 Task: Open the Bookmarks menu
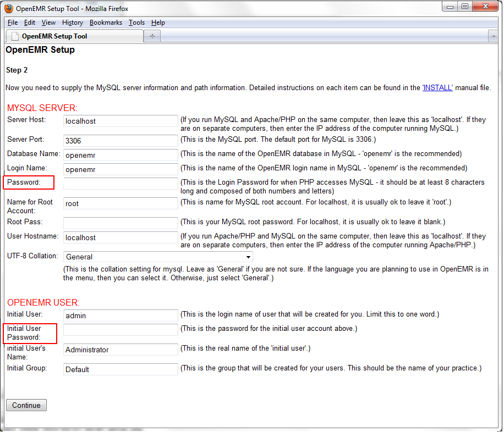pyautogui.click(x=106, y=23)
